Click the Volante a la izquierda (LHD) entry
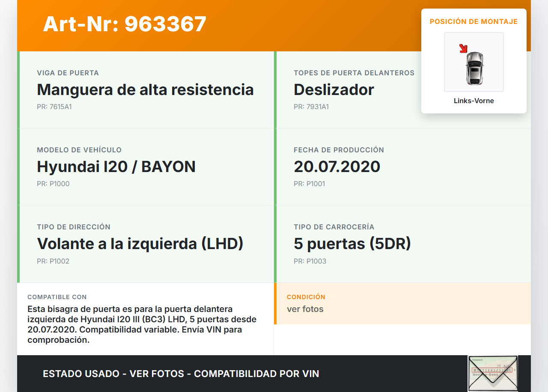 tap(140, 244)
